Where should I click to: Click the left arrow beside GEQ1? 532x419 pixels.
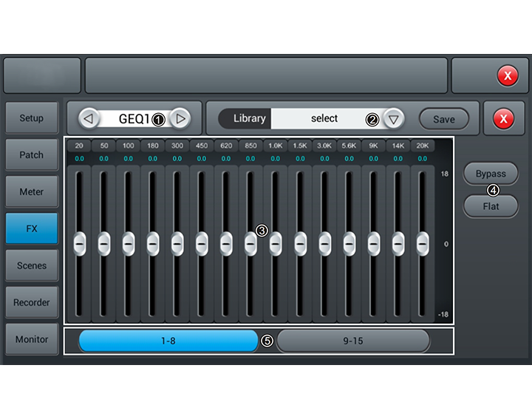pos(89,118)
